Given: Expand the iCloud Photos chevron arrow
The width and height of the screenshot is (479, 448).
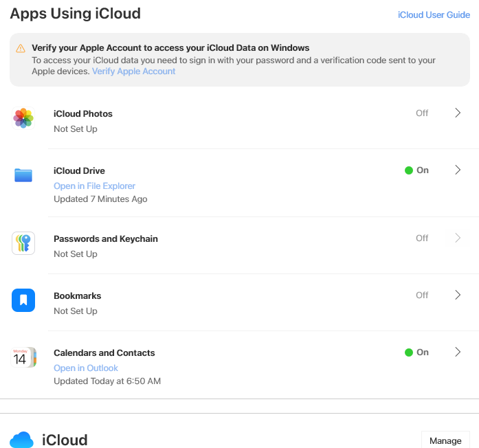Looking at the screenshot, I should [458, 113].
